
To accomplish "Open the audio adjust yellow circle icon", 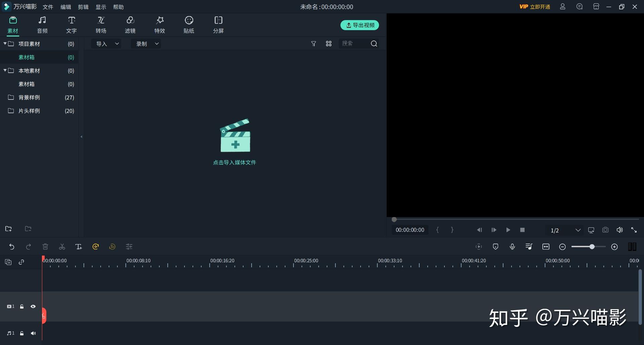I will click(96, 247).
